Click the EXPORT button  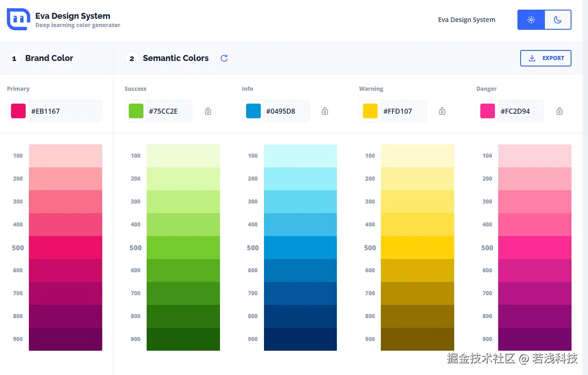(546, 58)
